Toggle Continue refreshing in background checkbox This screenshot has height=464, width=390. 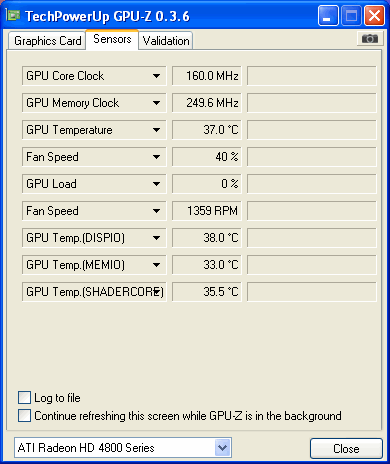(x=24, y=416)
